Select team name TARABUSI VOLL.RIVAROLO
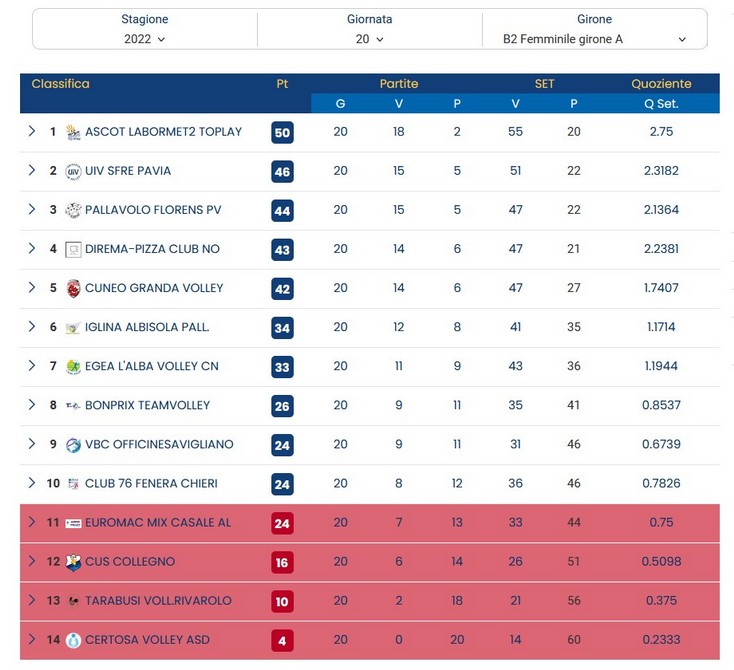Viewport: 734px width, 670px height. tap(158, 601)
